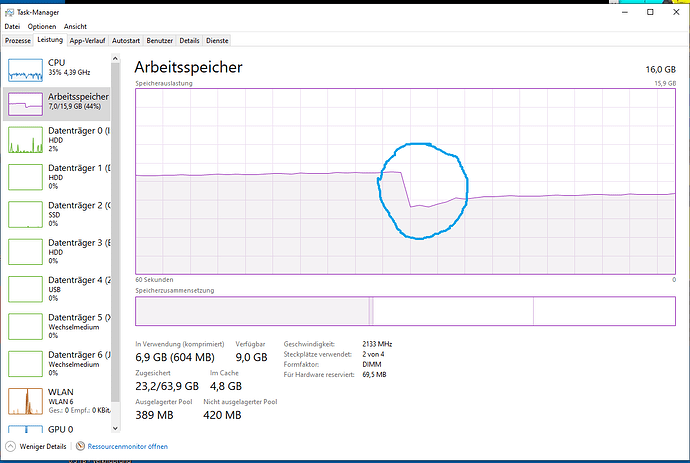Click the Task-Manager title bar icon

tap(9, 12)
